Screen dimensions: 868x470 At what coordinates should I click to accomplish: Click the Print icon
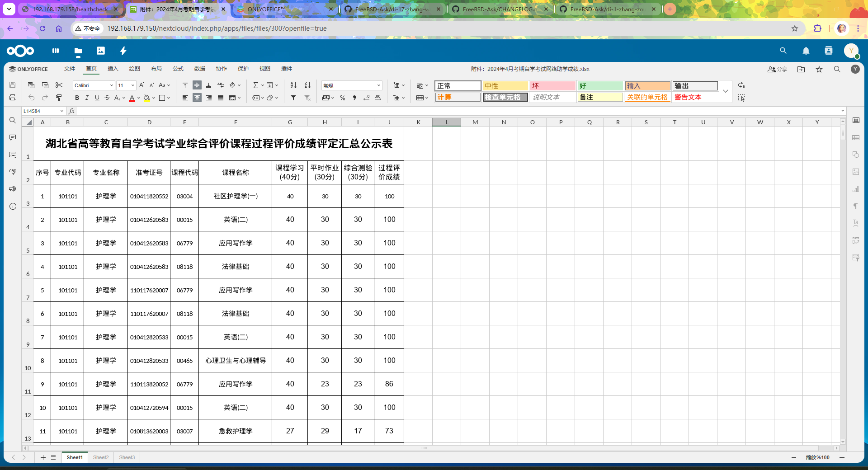(13, 98)
